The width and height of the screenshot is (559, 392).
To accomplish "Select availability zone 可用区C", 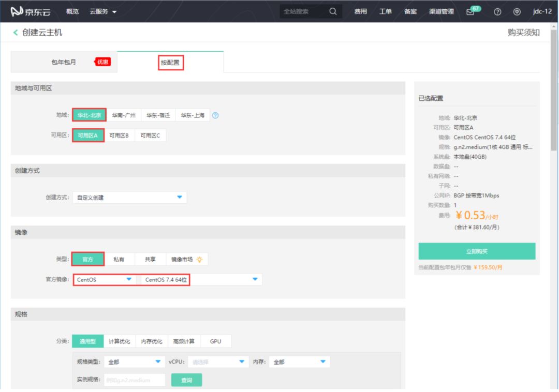I will pos(150,135).
